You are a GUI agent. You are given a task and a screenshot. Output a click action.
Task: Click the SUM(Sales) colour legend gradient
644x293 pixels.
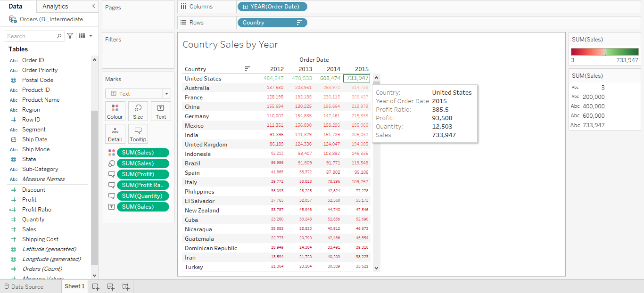pyautogui.click(x=605, y=52)
